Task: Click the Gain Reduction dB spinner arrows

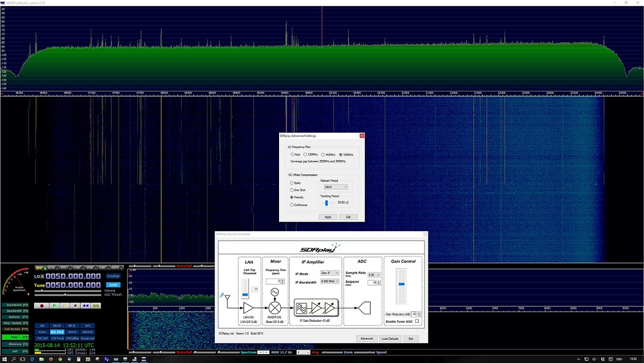Action: click(x=419, y=314)
